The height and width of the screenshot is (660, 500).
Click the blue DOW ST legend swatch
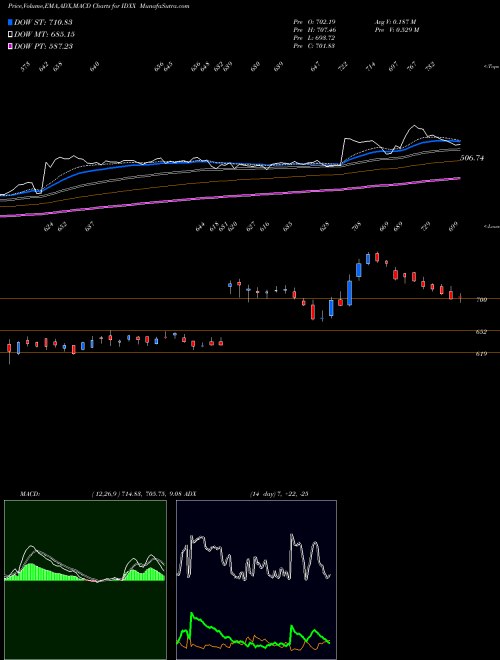pyautogui.click(x=11, y=22)
